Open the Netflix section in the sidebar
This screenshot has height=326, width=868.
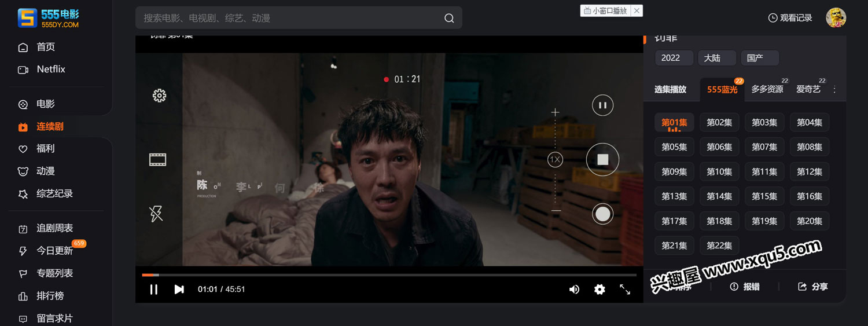point(42,69)
